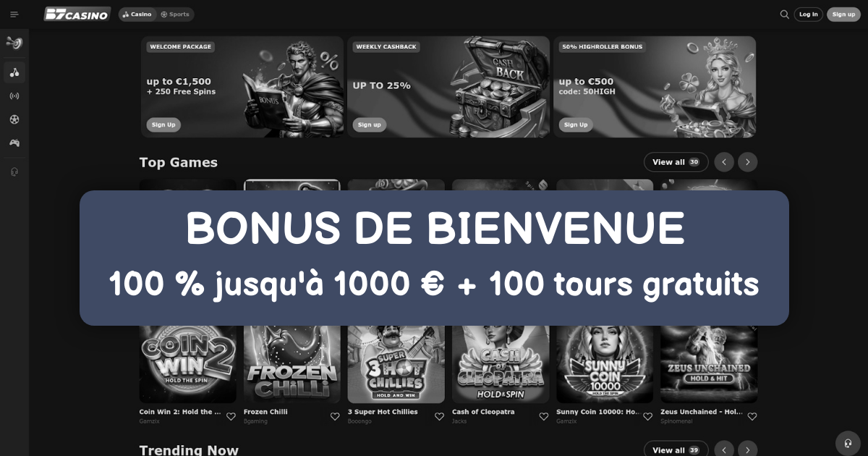The width and height of the screenshot is (868, 456).
Task: Expand Trending Now with right chevron
Action: point(748,449)
